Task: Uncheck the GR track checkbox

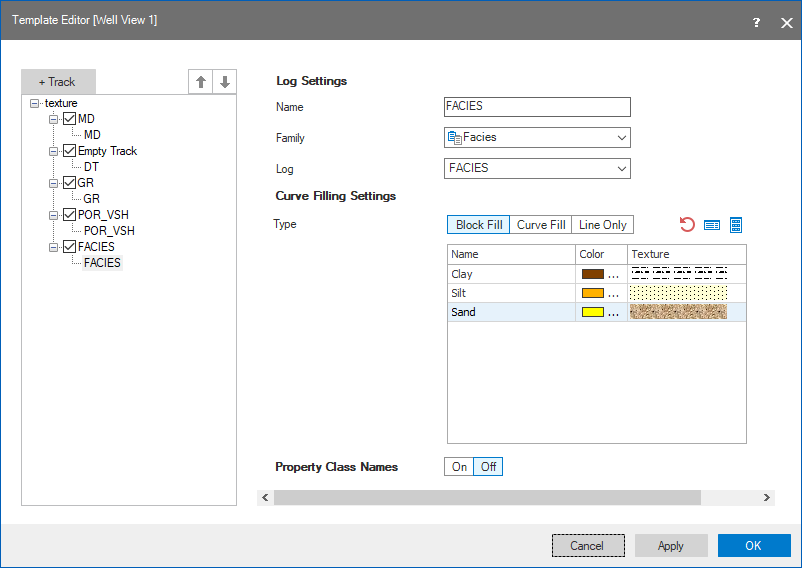Action: (x=69, y=183)
